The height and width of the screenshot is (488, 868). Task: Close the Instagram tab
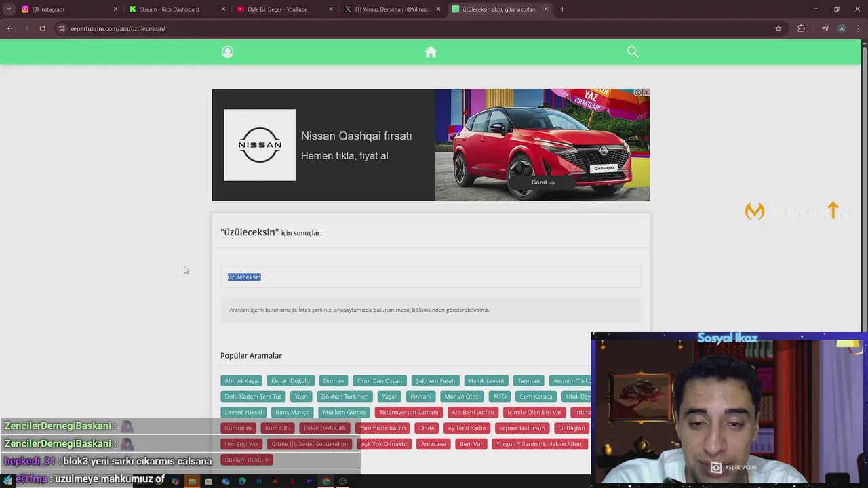click(115, 9)
